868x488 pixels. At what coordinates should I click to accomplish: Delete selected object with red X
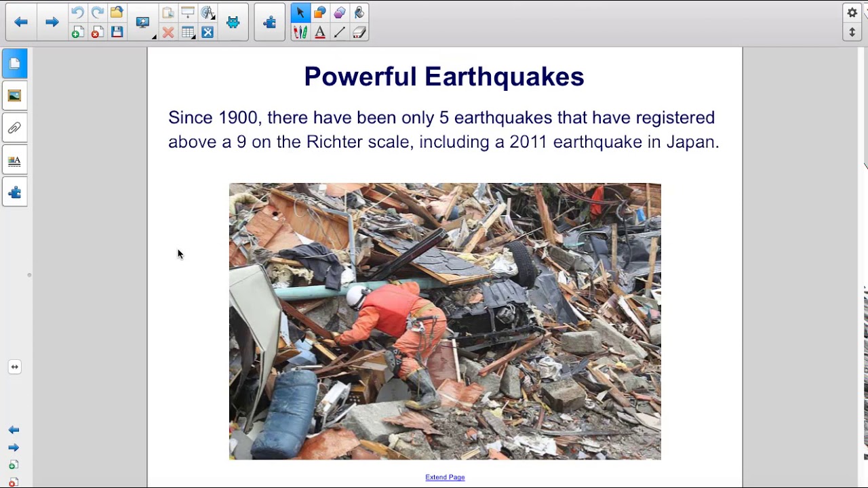168,32
